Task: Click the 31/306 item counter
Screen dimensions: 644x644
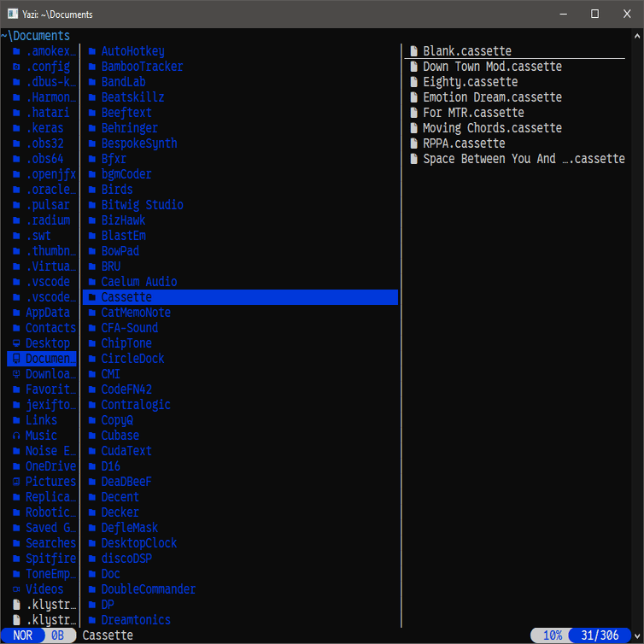Action: point(600,635)
